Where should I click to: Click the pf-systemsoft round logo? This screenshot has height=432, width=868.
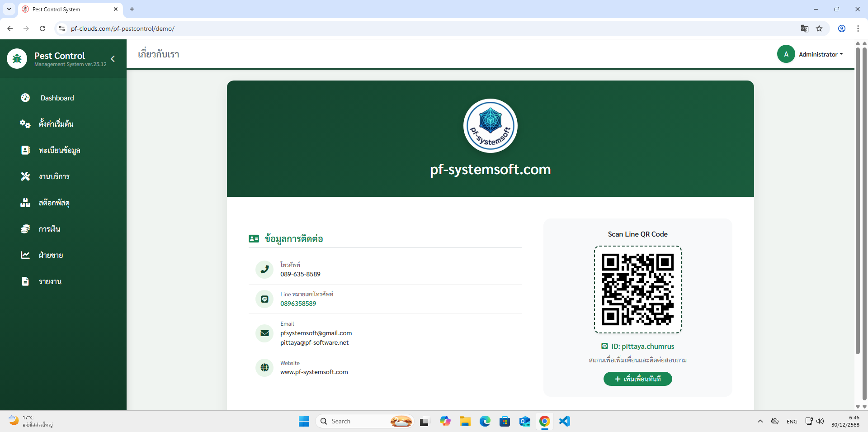click(x=490, y=126)
